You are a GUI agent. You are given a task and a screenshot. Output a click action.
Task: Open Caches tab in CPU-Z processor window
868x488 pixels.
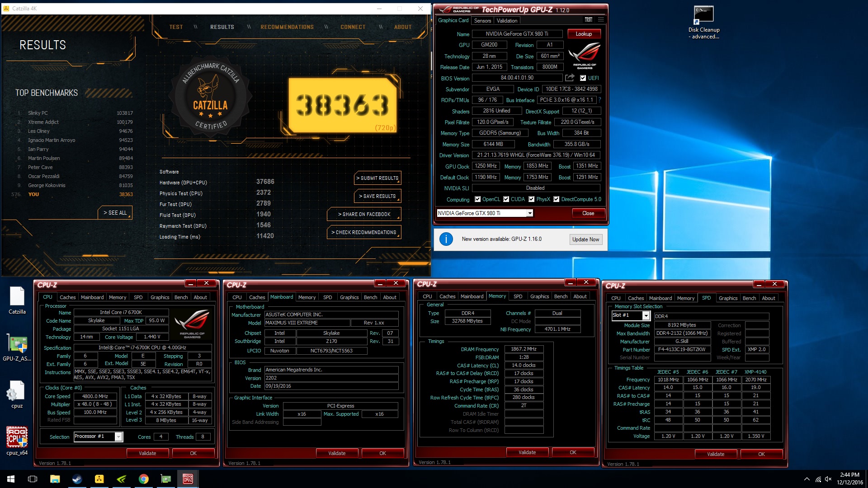point(68,297)
